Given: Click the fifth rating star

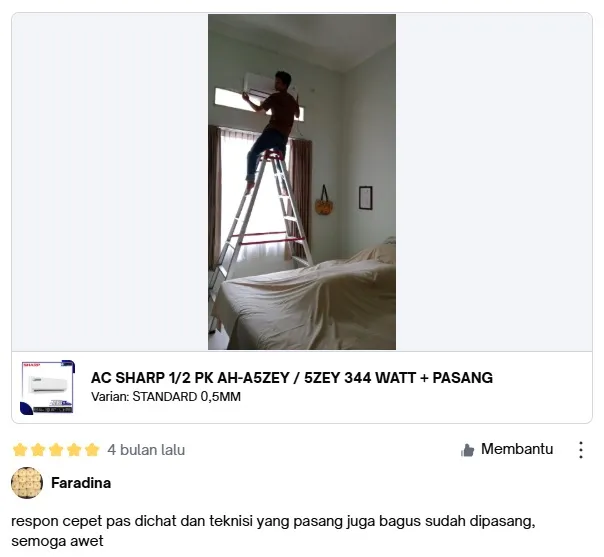Looking at the screenshot, I should (x=92, y=450).
